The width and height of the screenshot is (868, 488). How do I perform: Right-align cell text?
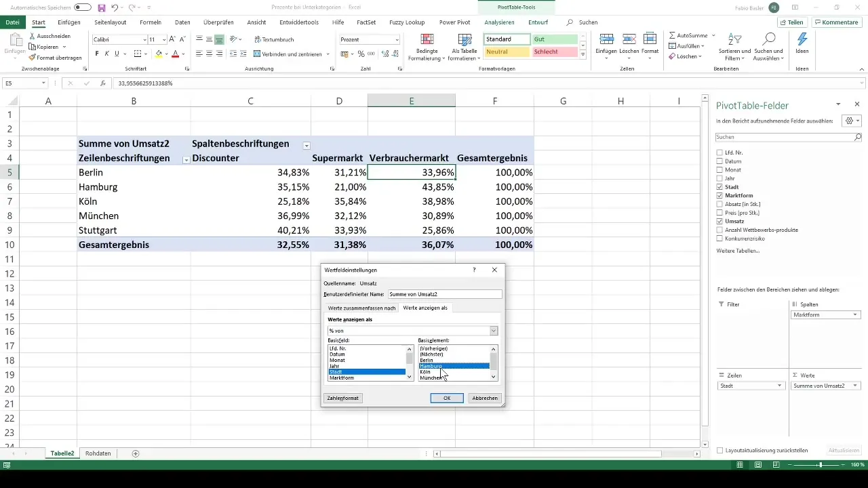pos(220,54)
